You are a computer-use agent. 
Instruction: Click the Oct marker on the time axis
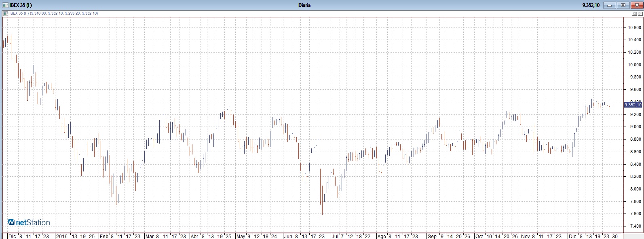479,236
